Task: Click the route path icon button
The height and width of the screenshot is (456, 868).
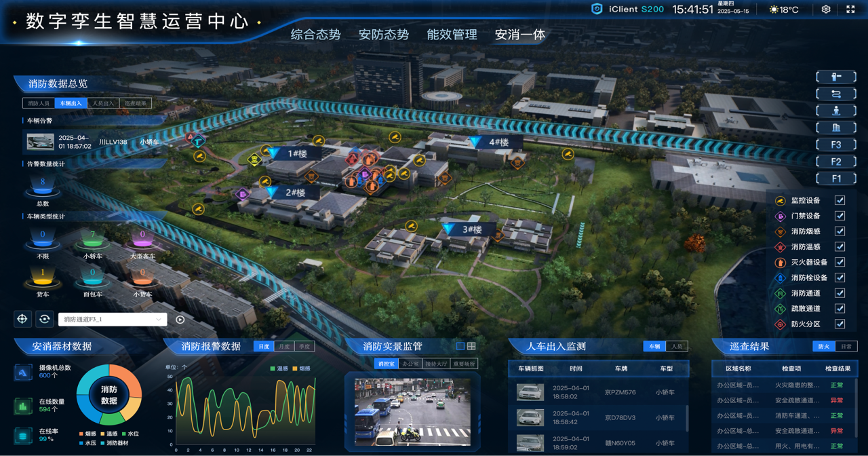Action: pos(836,94)
